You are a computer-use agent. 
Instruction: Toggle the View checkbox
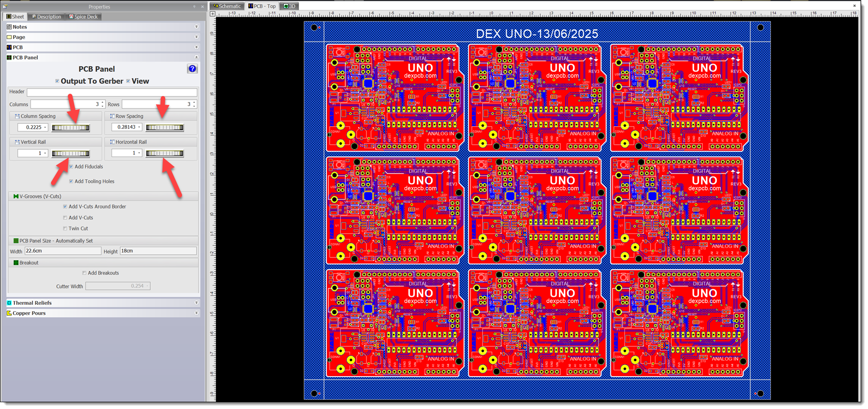(128, 81)
